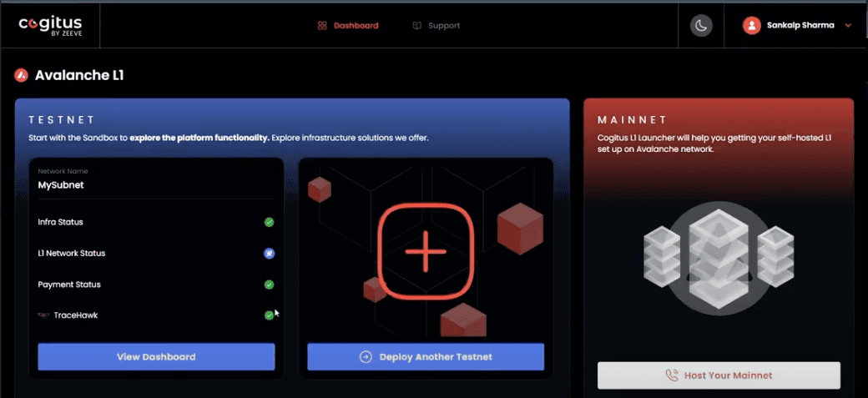Click the TraceHawk label

(76, 315)
